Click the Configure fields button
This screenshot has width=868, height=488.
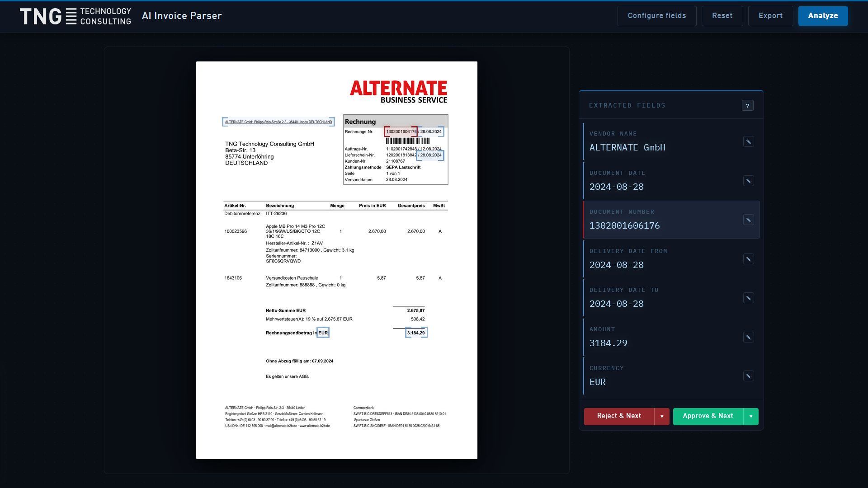point(657,16)
